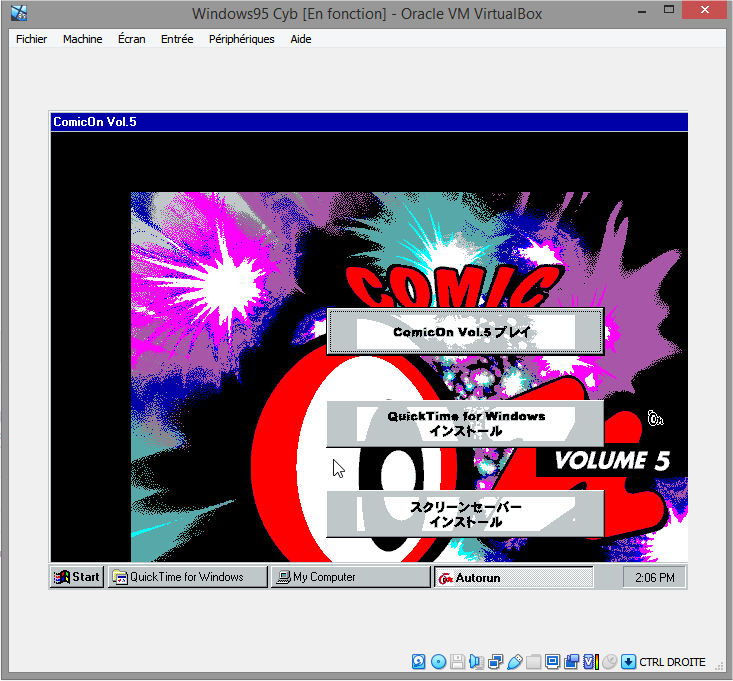Click the VirtualBox title bar icon
The image size is (733, 681).
(19, 13)
